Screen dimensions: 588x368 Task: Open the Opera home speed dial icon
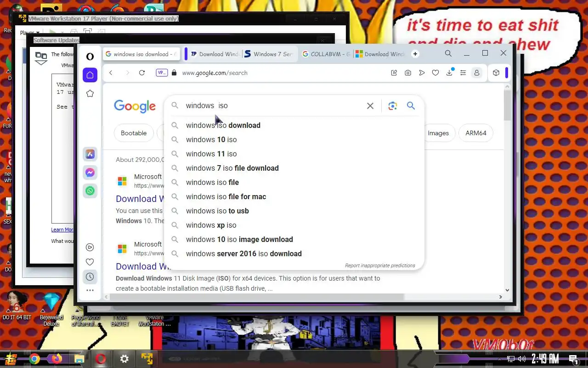click(90, 75)
